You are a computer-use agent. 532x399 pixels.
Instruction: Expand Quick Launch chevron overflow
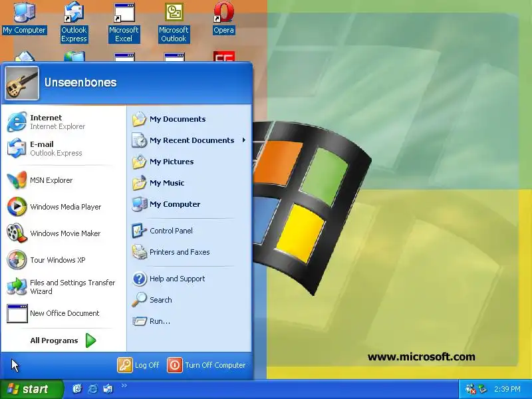point(124,386)
